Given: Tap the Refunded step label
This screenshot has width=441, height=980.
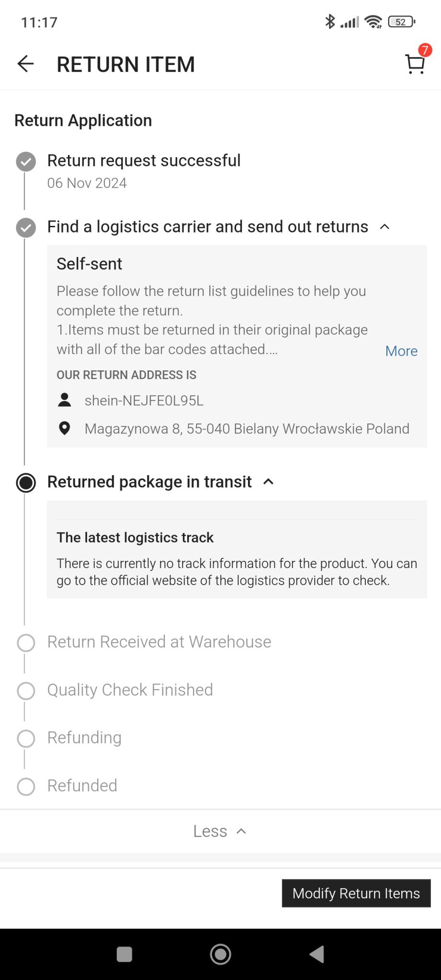Looking at the screenshot, I should [82, 786].
